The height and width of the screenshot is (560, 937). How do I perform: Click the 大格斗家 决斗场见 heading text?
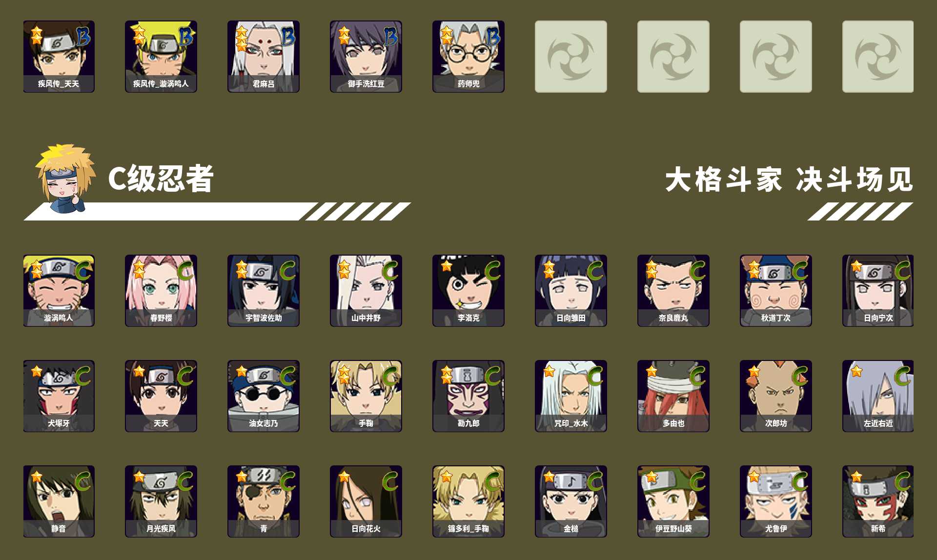[789, 180]
